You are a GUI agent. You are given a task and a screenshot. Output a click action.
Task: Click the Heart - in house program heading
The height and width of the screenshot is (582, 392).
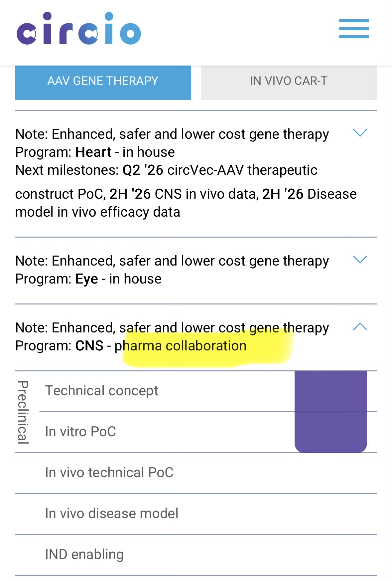tap(95, 152)
